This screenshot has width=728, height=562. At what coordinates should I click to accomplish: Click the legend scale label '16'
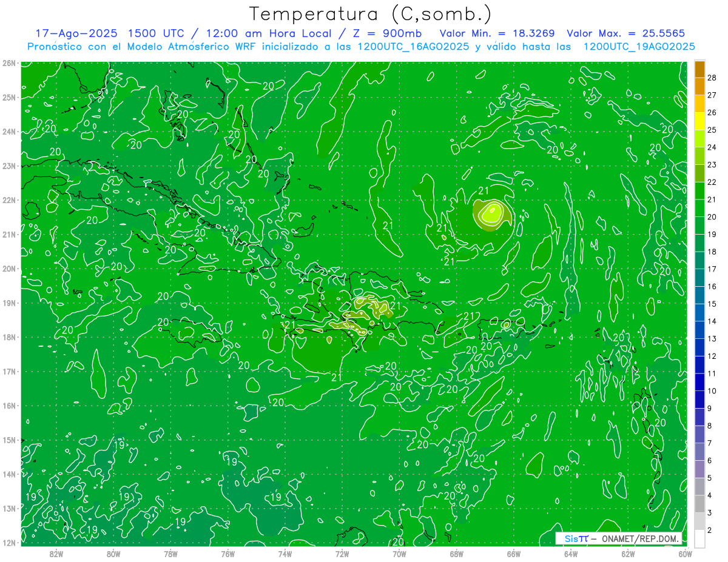[x=712, y=286]
